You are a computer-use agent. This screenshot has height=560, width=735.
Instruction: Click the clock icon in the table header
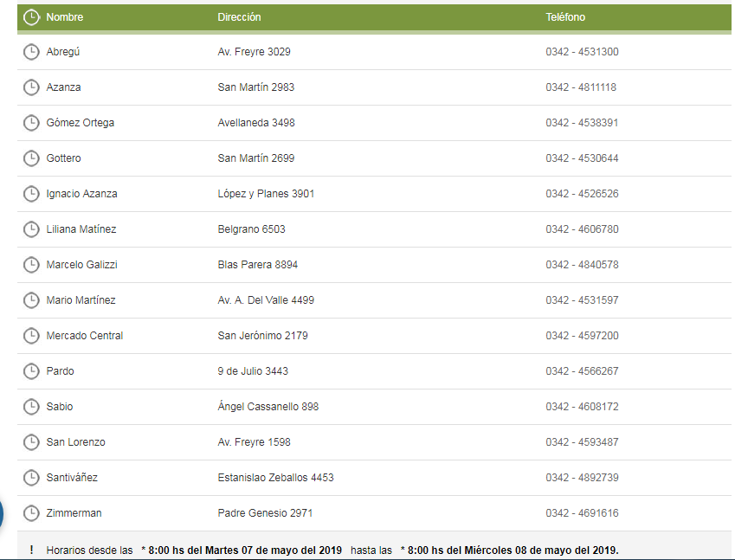(x=31, y=17)
